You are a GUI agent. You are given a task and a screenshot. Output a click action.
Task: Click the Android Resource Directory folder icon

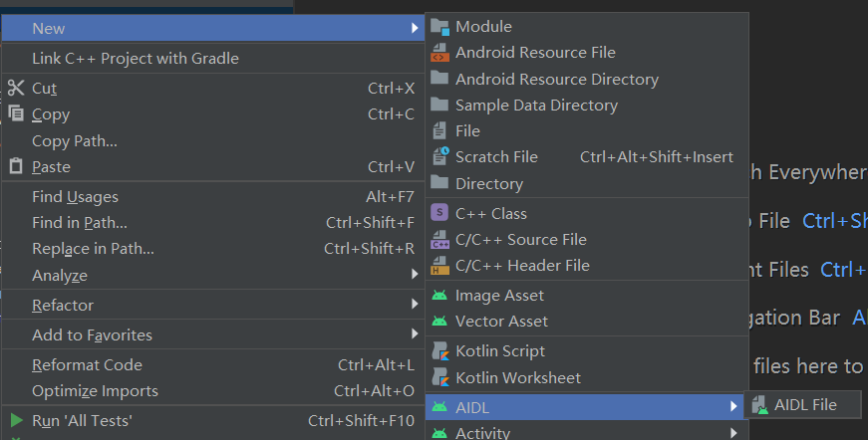tap(439, 78)
